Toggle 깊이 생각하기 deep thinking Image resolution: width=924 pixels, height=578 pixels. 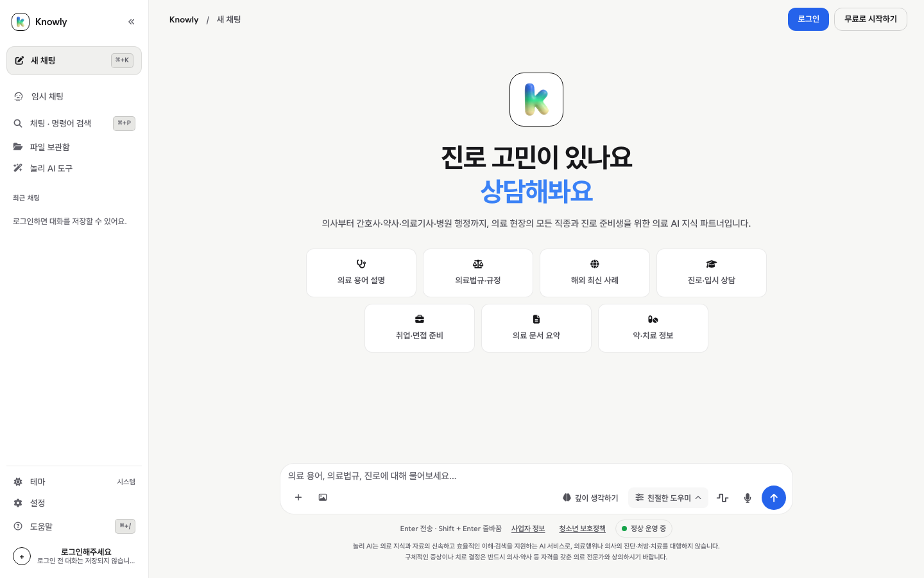point(590,498)
